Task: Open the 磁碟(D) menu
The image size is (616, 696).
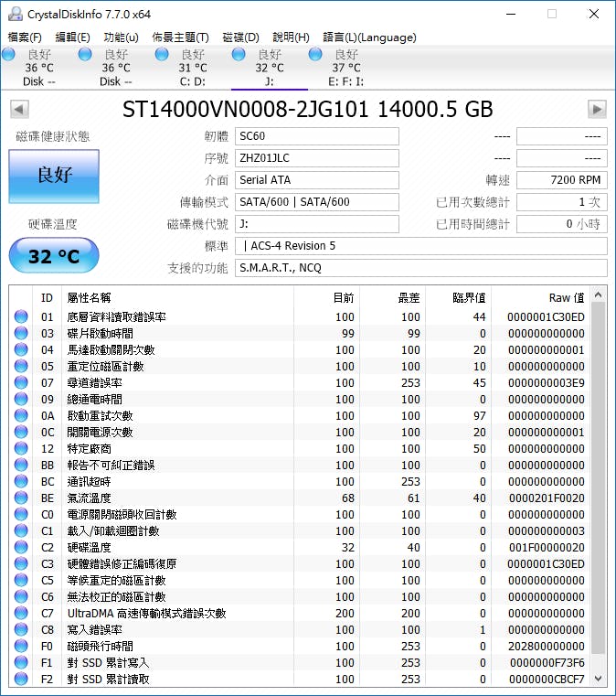Action: (240, 37)
